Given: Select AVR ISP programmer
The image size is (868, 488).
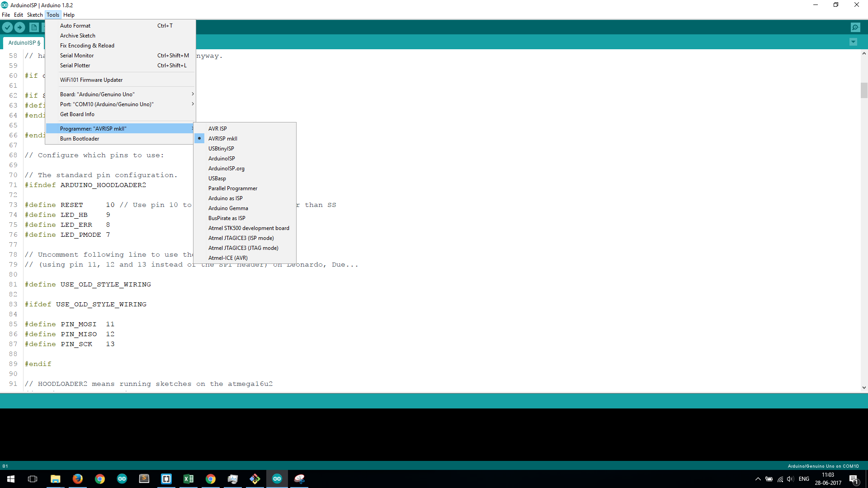Looking at the screenshot, I should coord(245,129).
